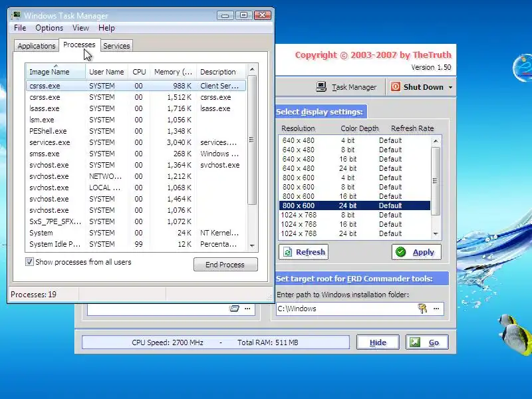This screenshot has height=399, width=532.
Task: Switch to the Applications tab
Action: 37,46
